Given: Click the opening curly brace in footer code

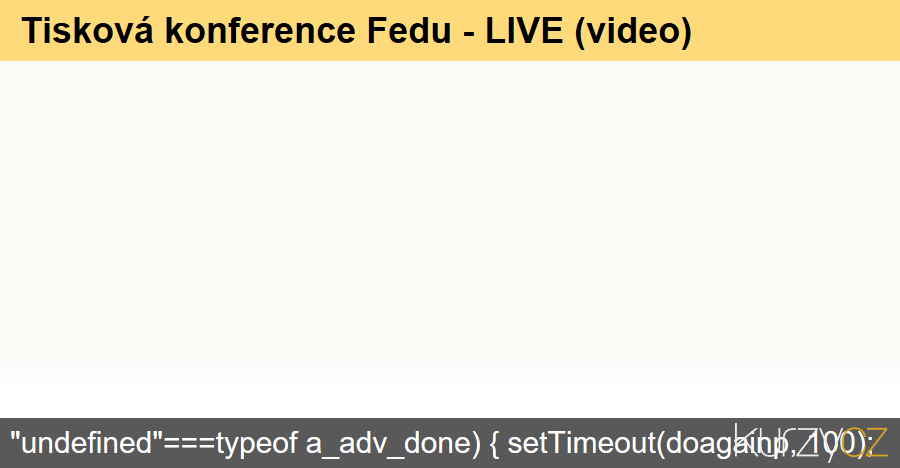Looking at the screenshot, I should [495, 444].
